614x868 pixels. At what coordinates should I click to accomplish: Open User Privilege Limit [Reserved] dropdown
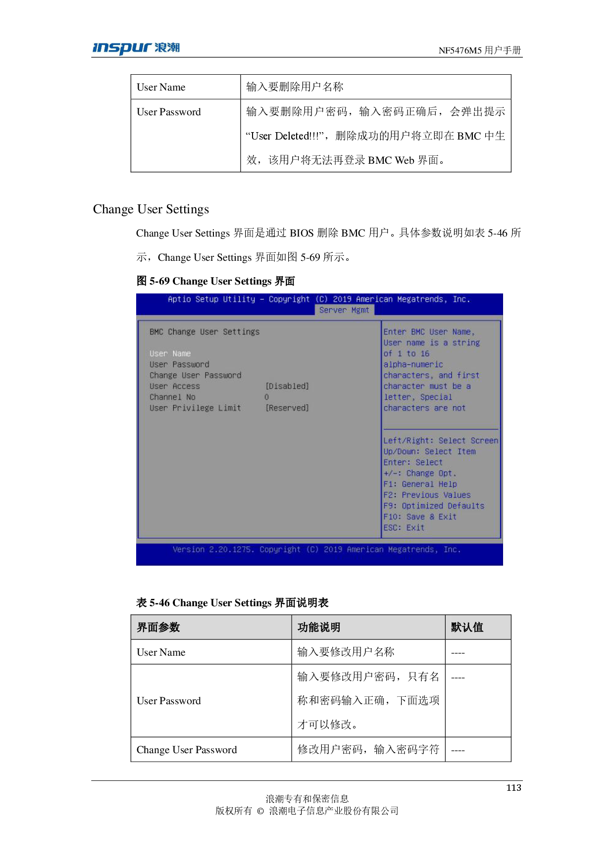[287, 408]
